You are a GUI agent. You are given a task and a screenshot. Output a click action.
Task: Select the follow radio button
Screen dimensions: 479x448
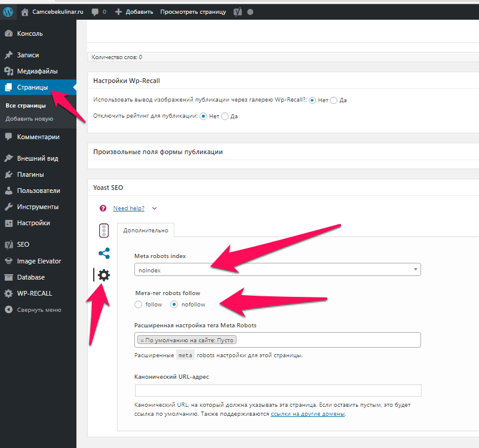pos(139,305)
